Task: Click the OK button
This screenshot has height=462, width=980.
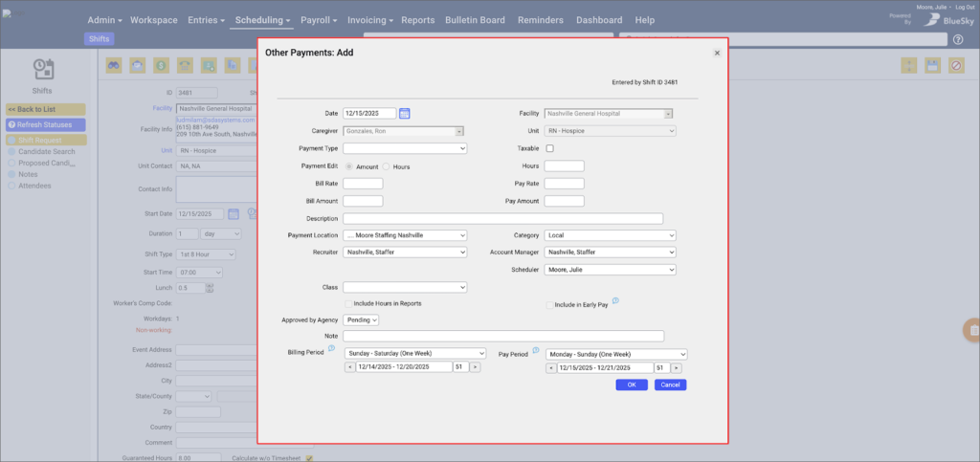Action: tap(632, 385)
